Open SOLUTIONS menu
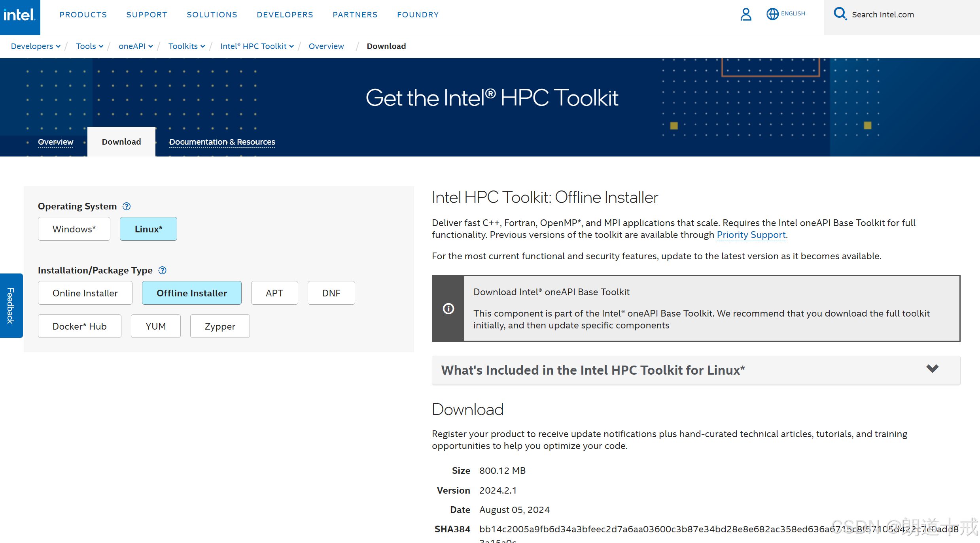 [212, 15]
